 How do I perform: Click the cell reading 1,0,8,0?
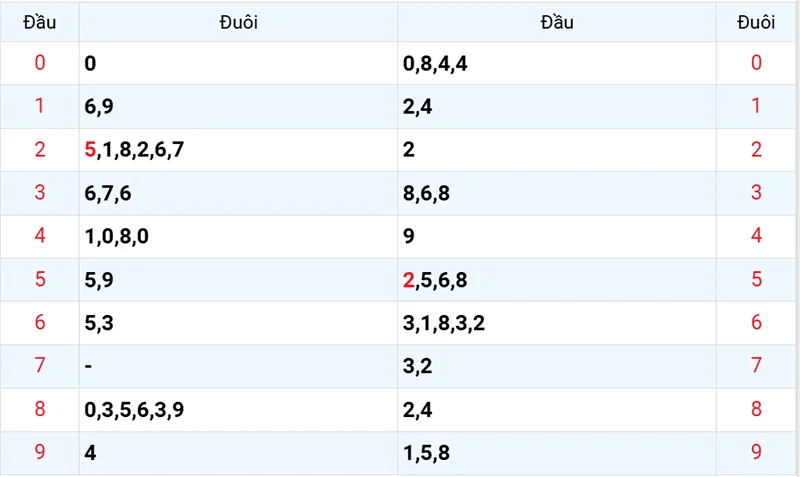115,237
